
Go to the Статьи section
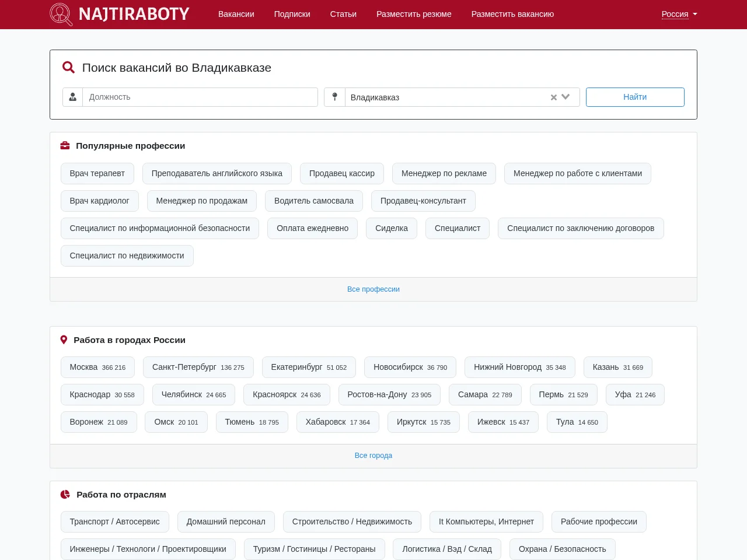point(343,14)
